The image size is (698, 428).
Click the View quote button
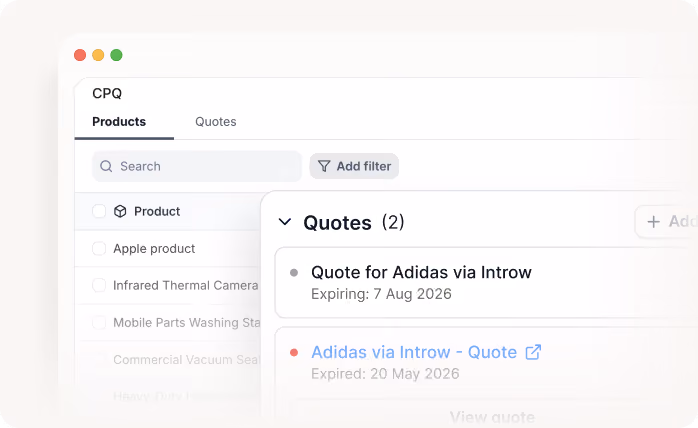[x=492, y=417]
